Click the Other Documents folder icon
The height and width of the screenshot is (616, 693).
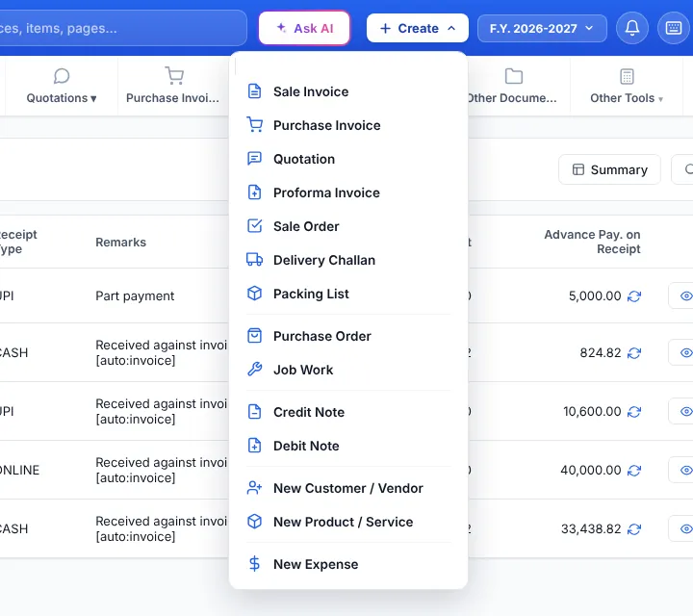coord(514,76)
